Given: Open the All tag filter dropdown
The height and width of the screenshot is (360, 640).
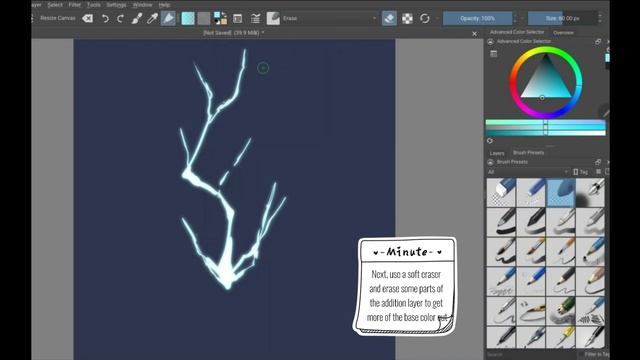Looking at the screenshot, I should click(527, 172).
